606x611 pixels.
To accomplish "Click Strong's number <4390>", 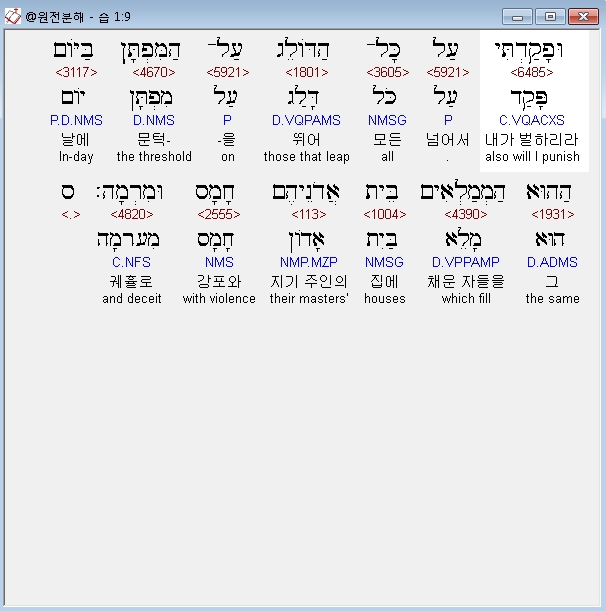I will pos(466,214).
